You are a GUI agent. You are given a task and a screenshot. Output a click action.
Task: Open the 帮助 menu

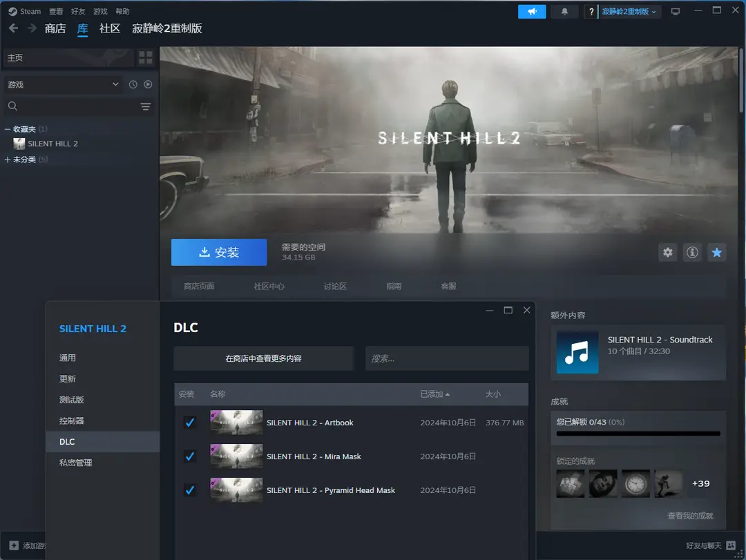click(122, 12)
